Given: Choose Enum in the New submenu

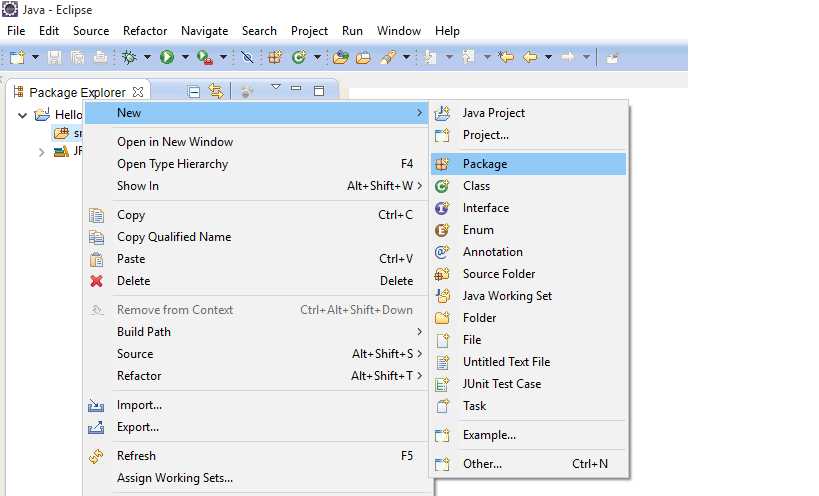Looking at the screenshot, I should tap(529, 230).
